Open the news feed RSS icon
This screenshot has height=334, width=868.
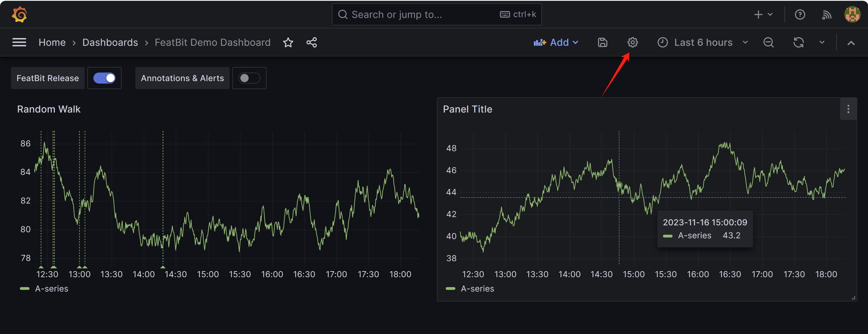(x=826, y=15)
